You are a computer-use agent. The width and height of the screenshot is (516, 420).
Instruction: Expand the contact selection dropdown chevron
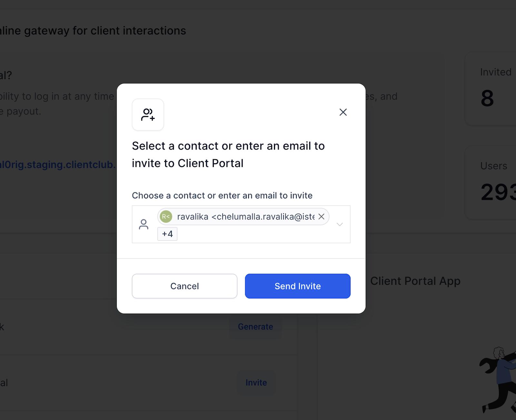(x=340, y=224)
